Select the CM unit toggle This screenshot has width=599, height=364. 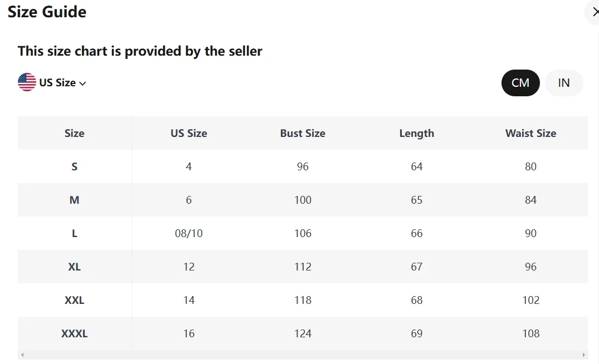(x=520, y=83)
